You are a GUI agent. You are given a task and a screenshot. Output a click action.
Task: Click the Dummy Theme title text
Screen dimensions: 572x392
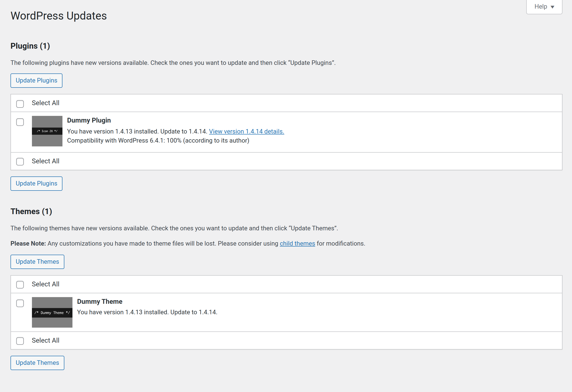[x=99, y=301]
